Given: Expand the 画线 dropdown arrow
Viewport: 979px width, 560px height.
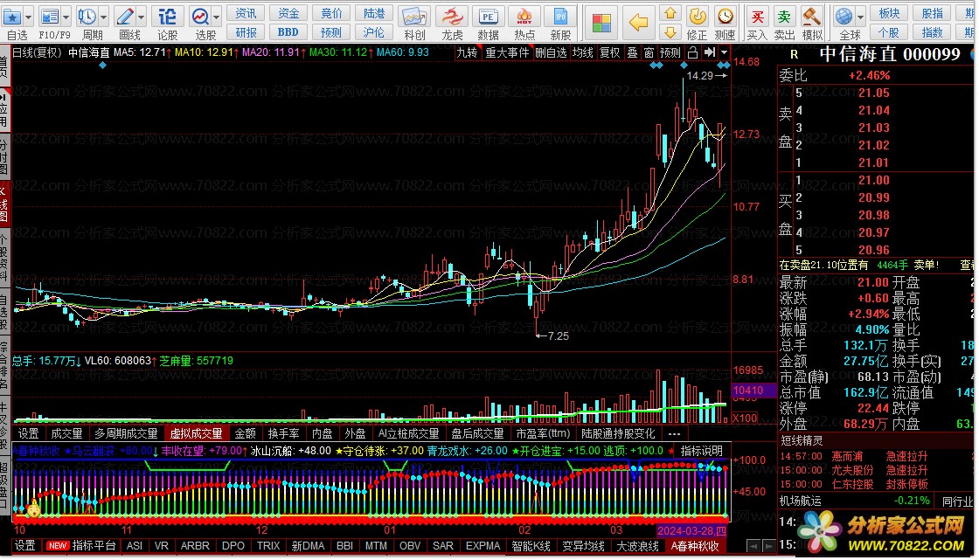Looking at the screenshot, I should 141,17.
